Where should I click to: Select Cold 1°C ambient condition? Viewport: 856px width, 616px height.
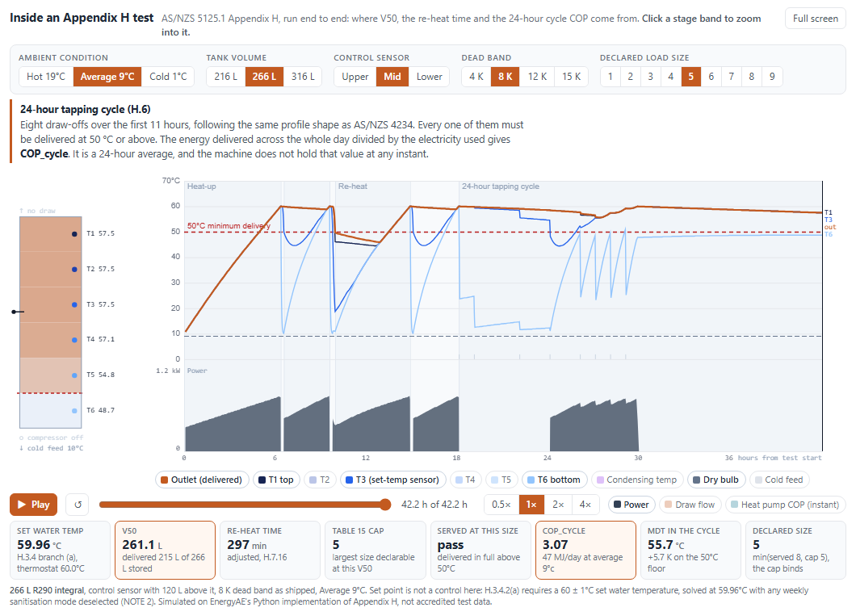click(168, 77)
